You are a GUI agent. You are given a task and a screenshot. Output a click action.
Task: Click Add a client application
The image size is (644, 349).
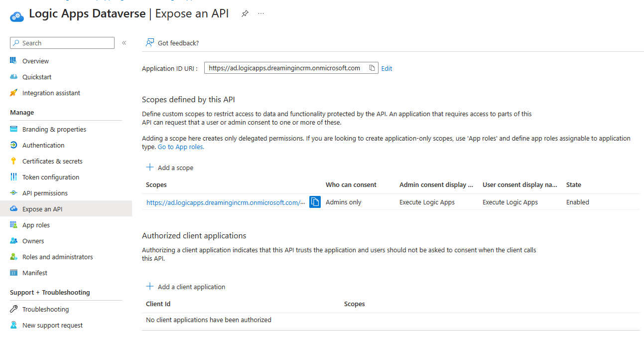click(186, 287)
